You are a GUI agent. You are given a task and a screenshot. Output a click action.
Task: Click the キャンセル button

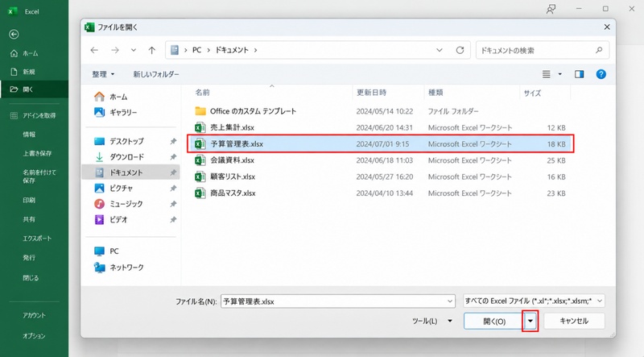coord(574,322)
